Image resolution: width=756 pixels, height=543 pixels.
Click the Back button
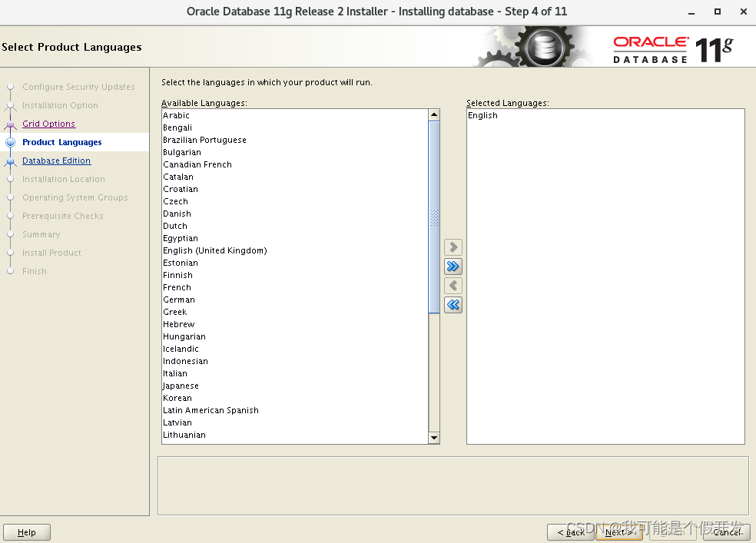click(571, 532)
